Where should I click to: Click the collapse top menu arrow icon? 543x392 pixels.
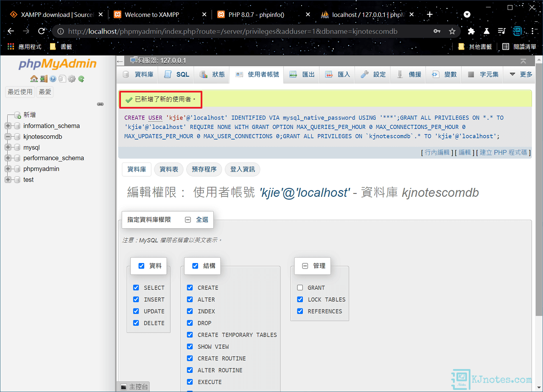pos(523,62)
